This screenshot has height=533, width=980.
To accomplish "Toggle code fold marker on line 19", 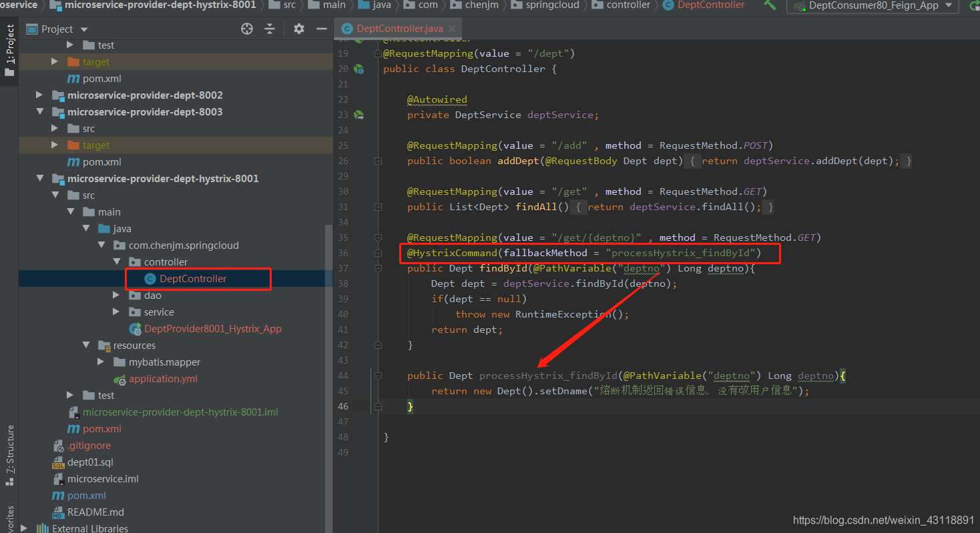I will pos(378,53).
